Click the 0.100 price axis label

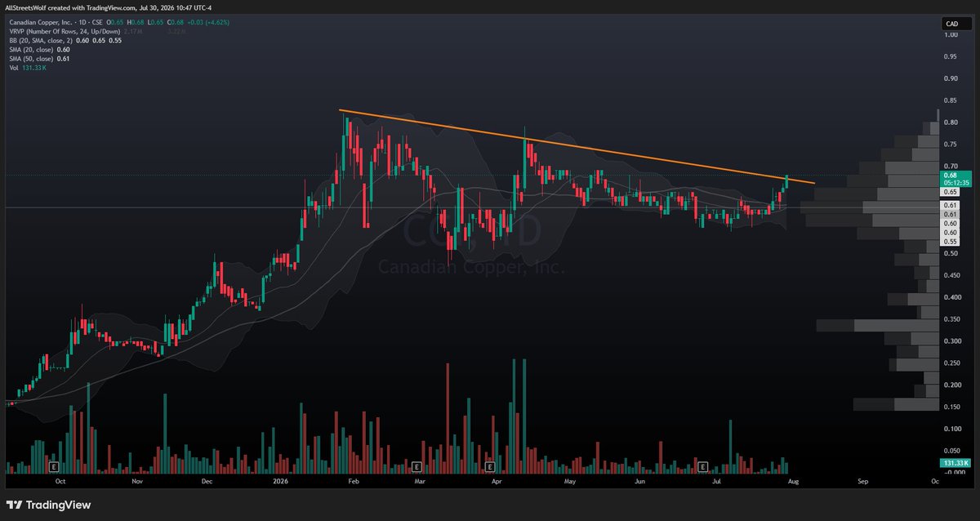[x=951, y=429]
